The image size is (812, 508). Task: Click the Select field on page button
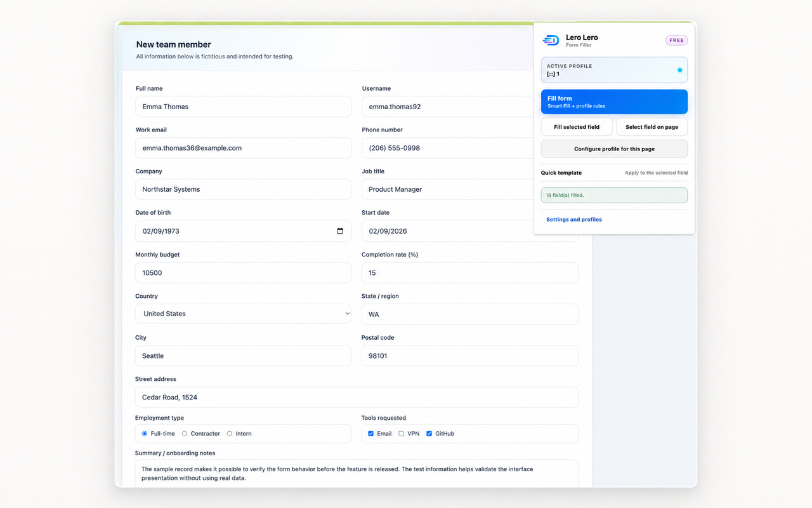[652, 127]
